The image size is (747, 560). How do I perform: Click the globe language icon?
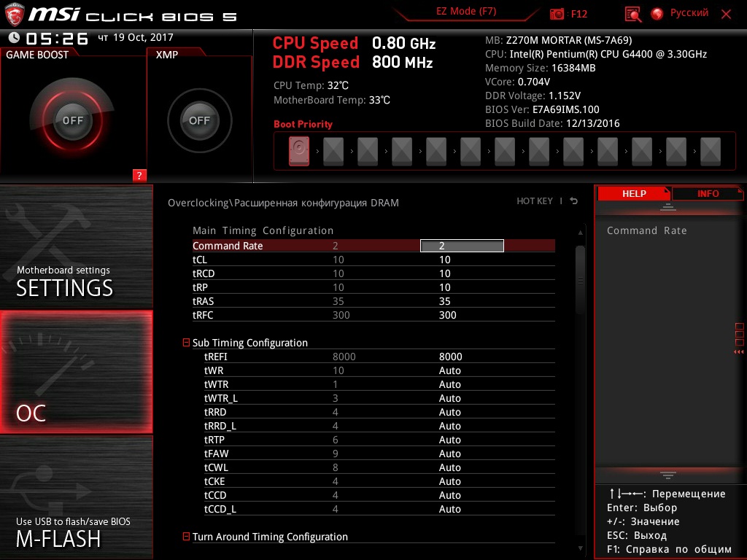(657, 14)
